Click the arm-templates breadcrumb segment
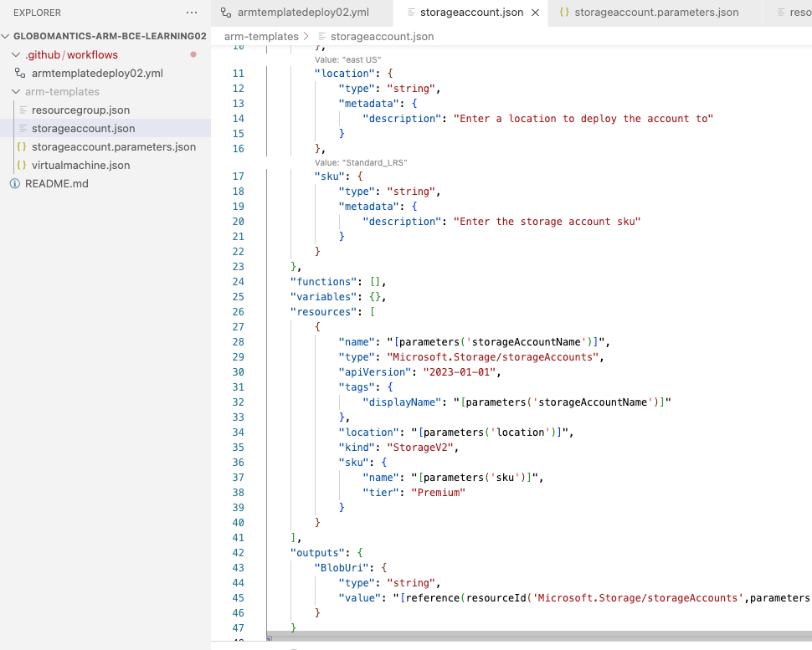The height and width of the screenshot is (650, 812). click(x=261, y=37)
